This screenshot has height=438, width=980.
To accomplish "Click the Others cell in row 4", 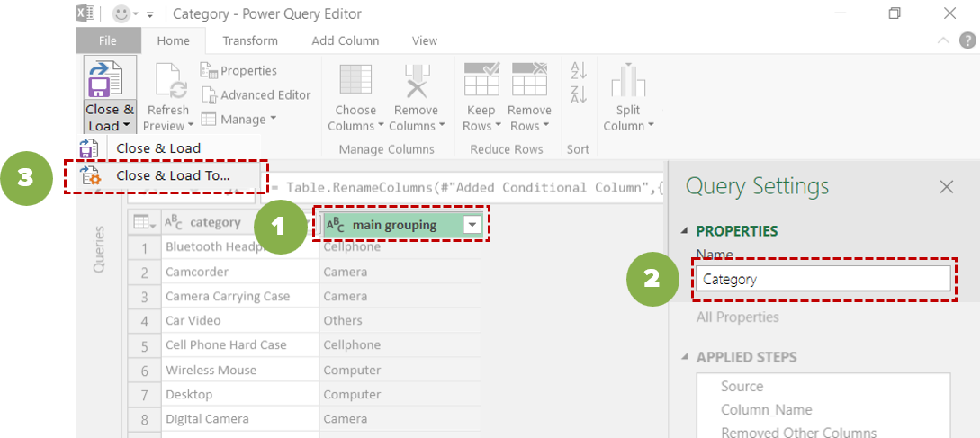I will 400,320.
